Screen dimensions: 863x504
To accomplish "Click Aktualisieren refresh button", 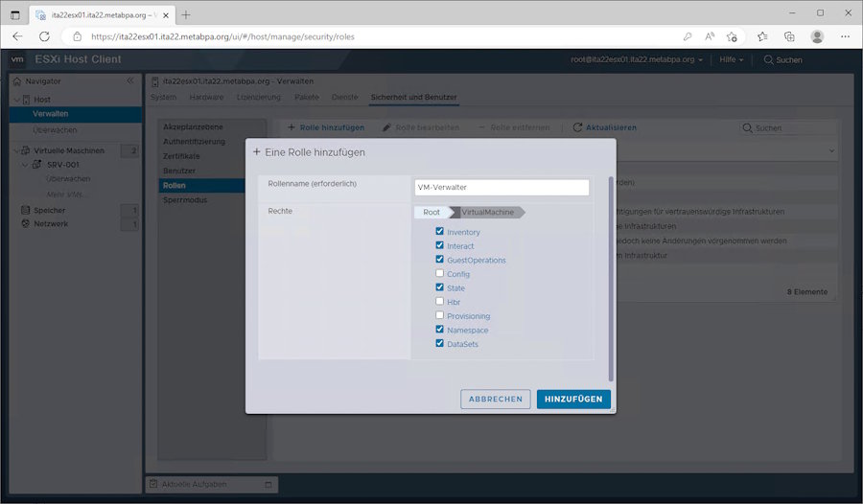I will pyautogui.click(x=605, y=127).
